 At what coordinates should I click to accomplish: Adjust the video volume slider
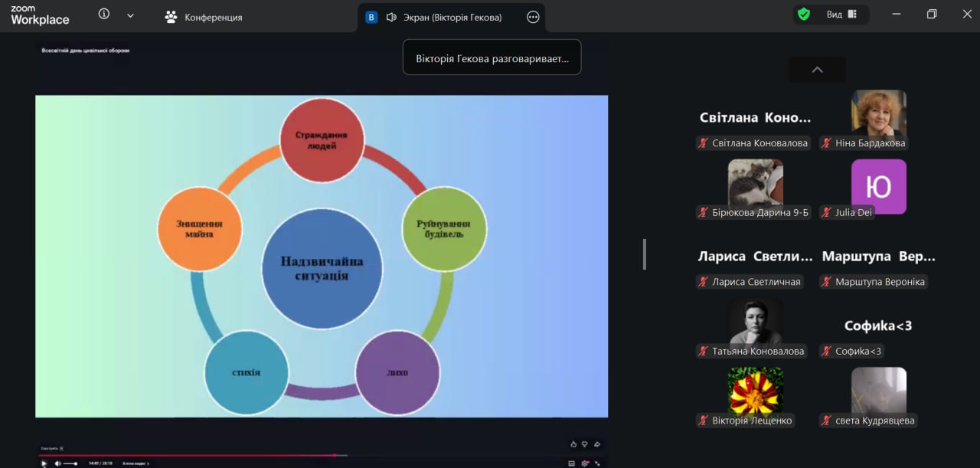(x=70, y=463)
